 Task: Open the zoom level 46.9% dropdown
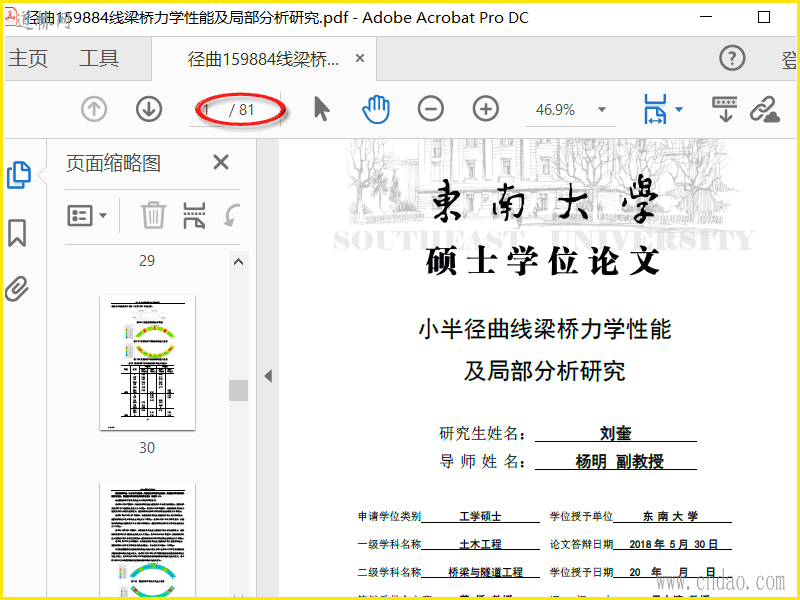(x=602, y=110)
